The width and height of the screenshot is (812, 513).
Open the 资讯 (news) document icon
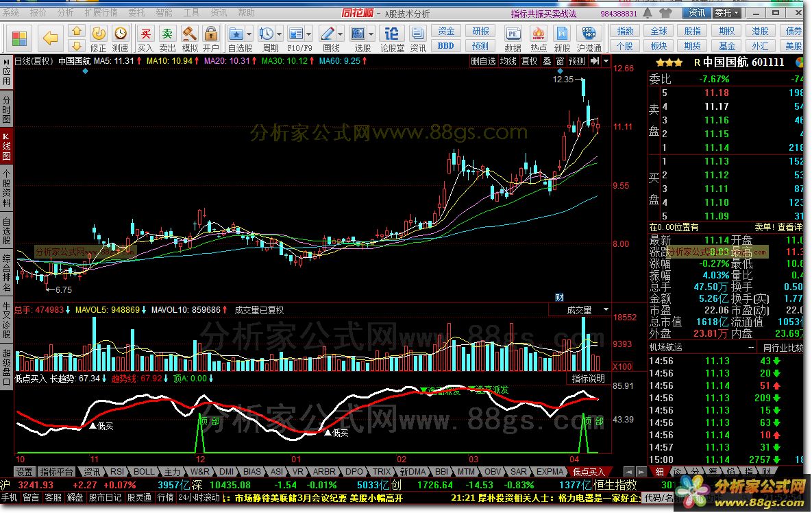coord(418,39)
